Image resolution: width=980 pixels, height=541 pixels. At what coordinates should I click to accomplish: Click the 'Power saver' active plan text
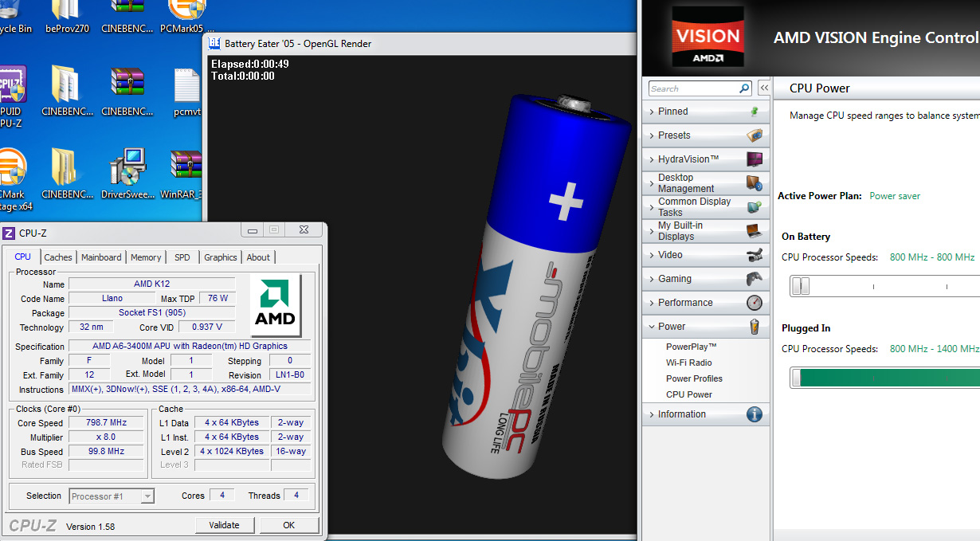point(895,196)
